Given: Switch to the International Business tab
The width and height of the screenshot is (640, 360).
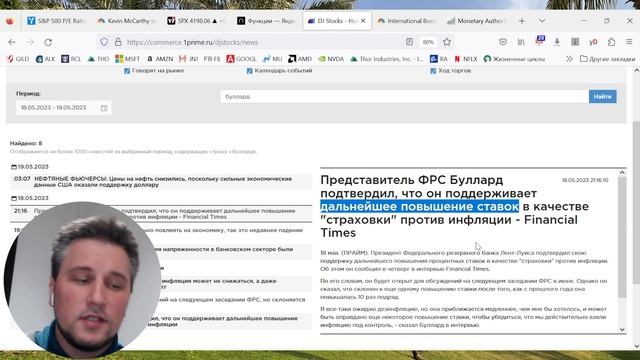Looking at the screenshot, I should click(x=407, y=21).
